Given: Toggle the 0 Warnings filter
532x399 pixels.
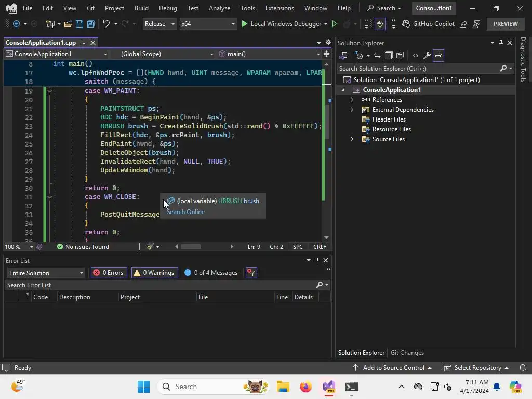Looking at the screenshot, I should pyautogui.click(x=155, y=273).
